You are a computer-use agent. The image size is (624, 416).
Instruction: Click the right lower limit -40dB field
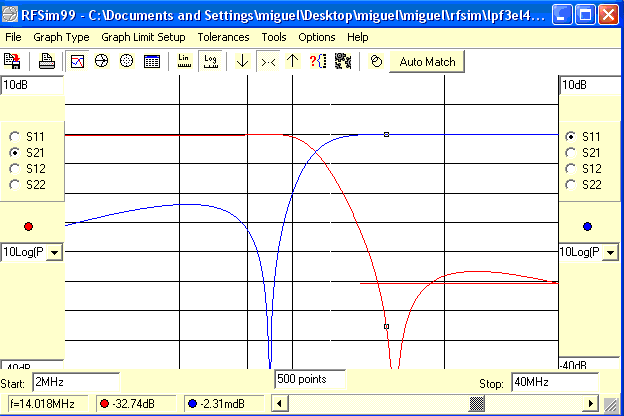coord(591,363)
